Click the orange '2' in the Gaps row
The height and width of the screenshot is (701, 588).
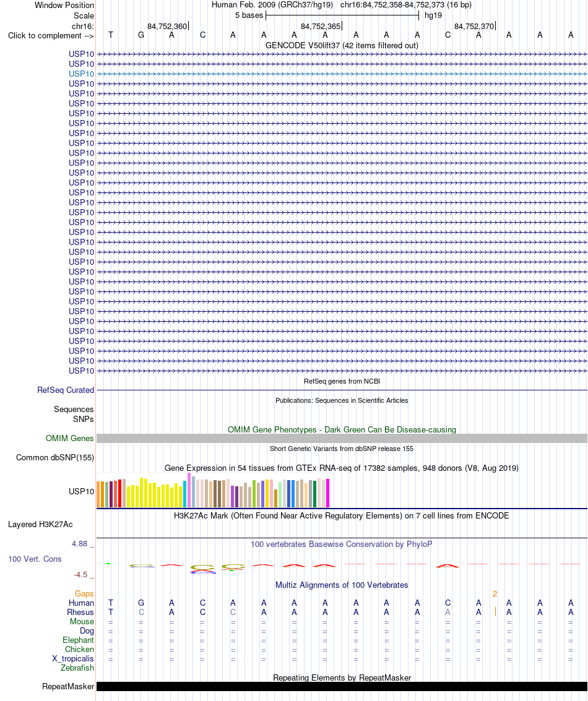pyautogui.click(x=495, y=594)
